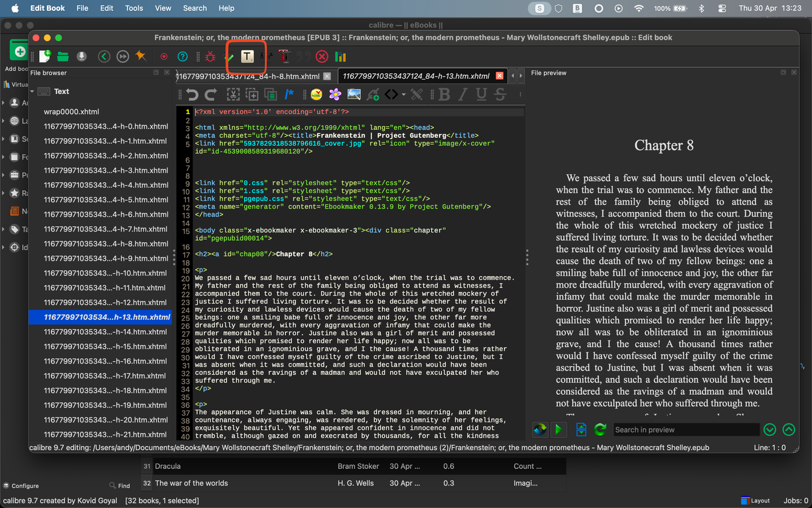The width and height of the screenshot is (812, 508).
Task: Click the red circled X icon
Action: tap(322, 57)
